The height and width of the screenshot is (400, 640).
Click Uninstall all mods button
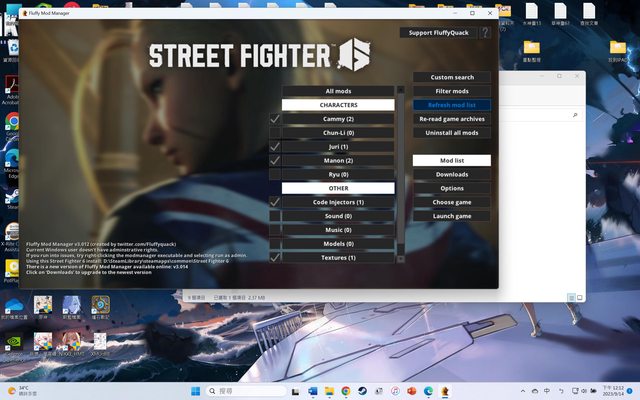coord(451,132)
